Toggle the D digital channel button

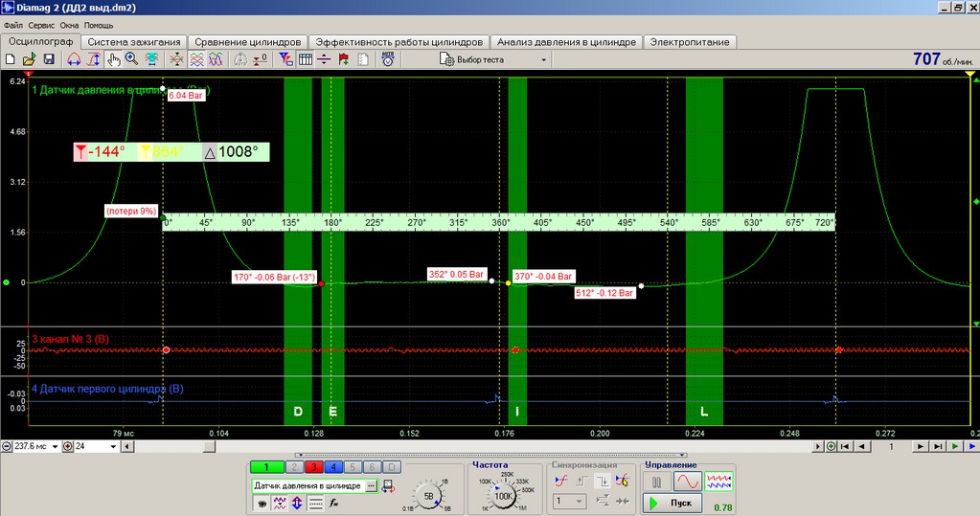tap(391, 466)
